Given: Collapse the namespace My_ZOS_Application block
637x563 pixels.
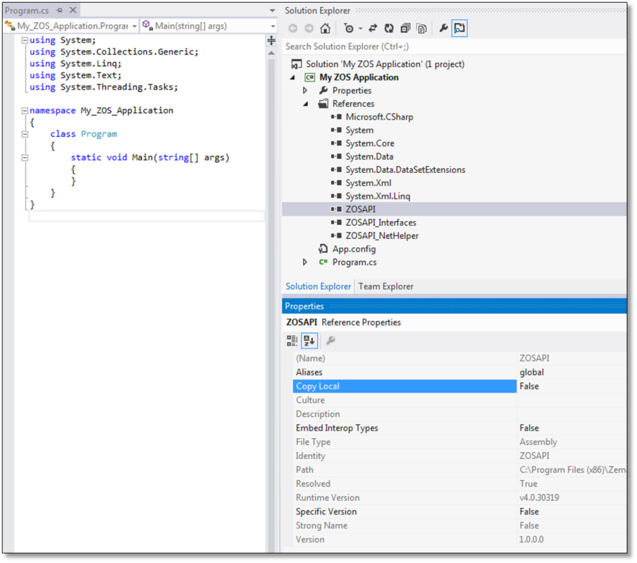Looking at the screenshot, I should coord(25,110).
